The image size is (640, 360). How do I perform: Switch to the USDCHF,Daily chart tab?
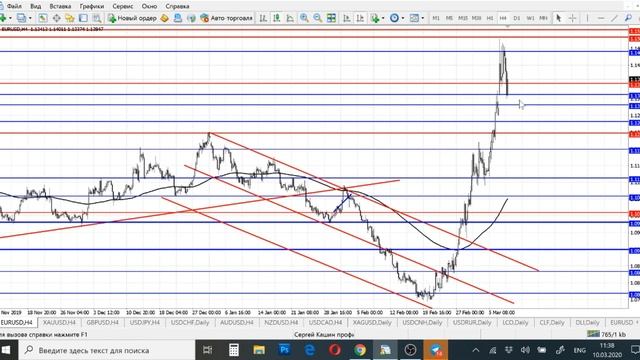coord(190,322)
